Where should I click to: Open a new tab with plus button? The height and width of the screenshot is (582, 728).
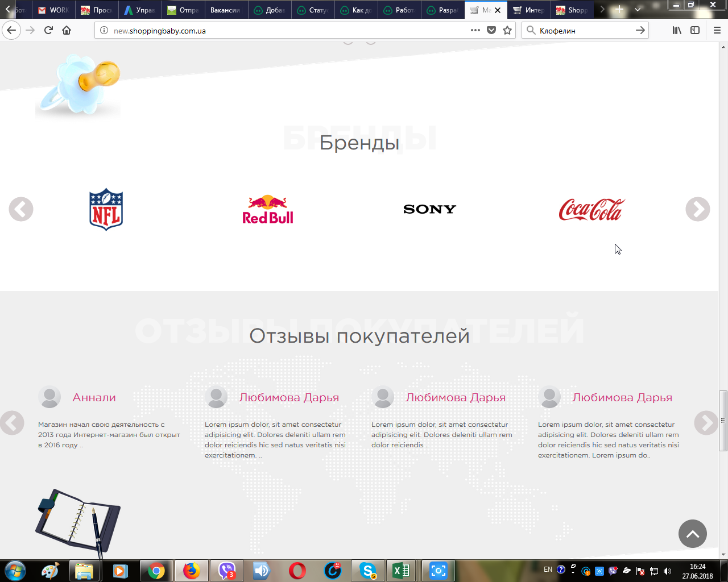click(619, 10)
